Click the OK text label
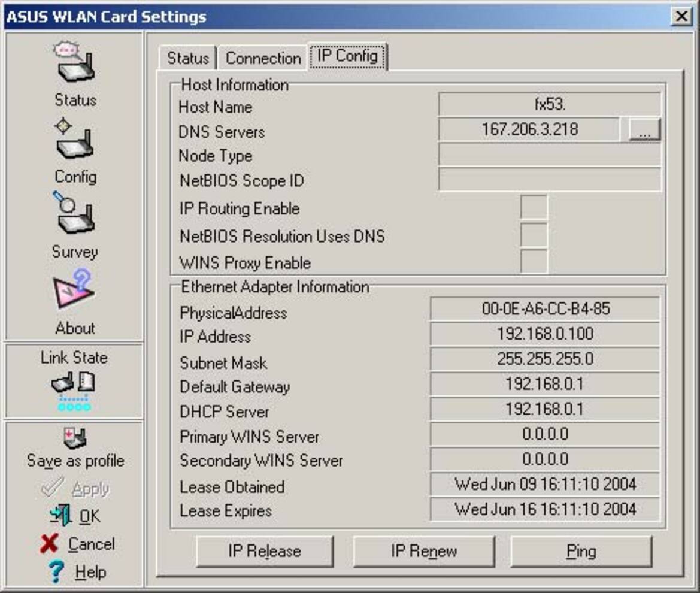The image size is (700, 593). tap(90, 516)
